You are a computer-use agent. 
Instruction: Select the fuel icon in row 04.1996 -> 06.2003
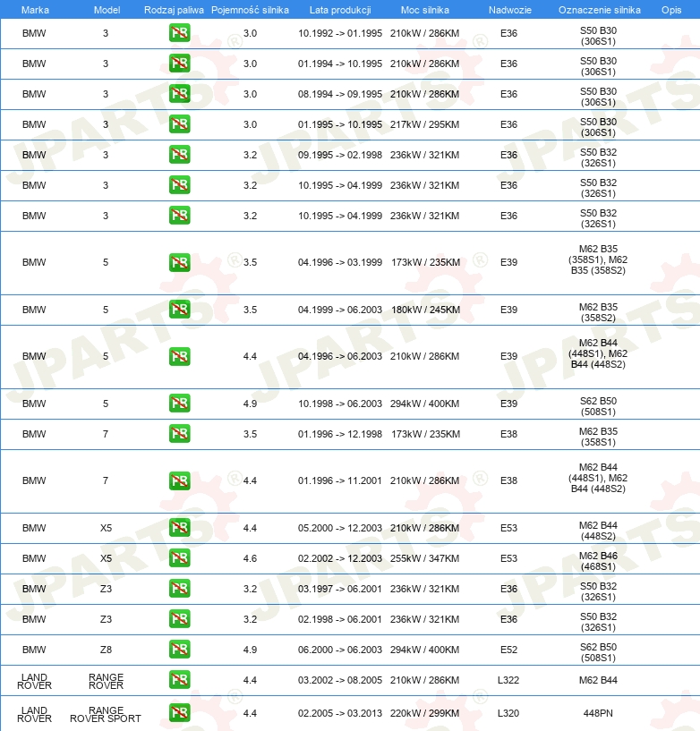[180, 356]
